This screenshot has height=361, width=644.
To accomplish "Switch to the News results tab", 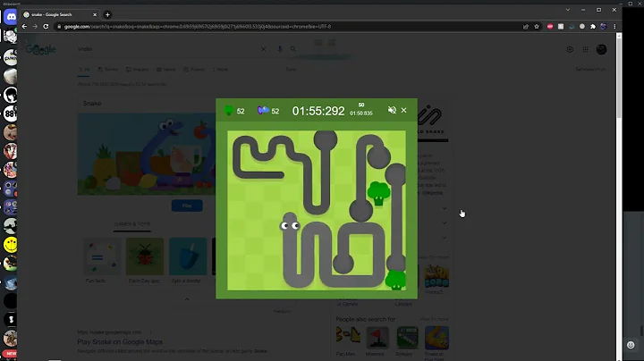I will (x=166, y=70).
